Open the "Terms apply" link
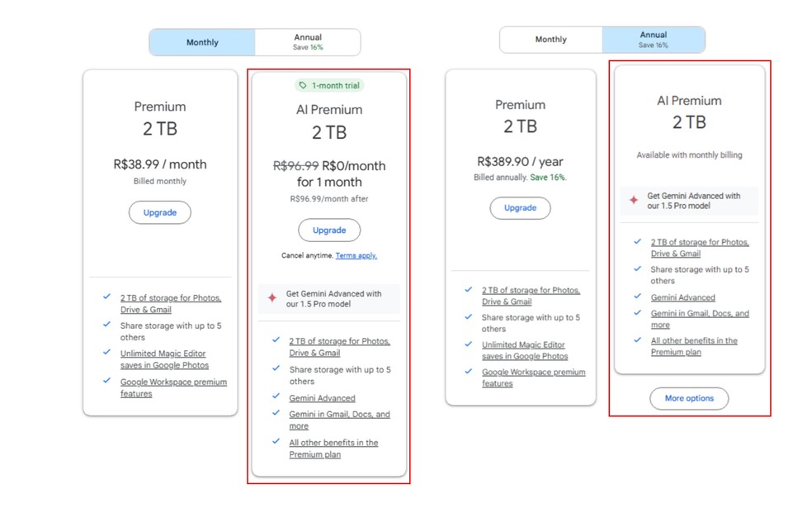The image size is (812, 508). click(x=356, y=255)
